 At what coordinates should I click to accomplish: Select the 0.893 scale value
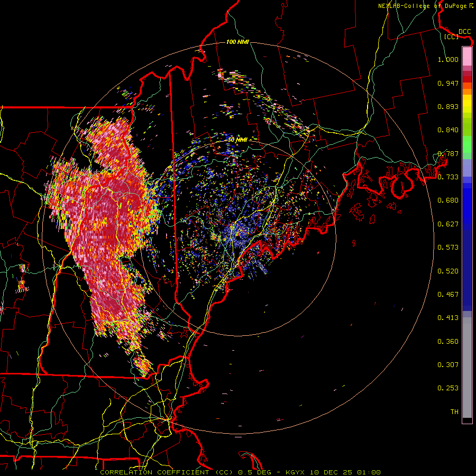(448, 106)
